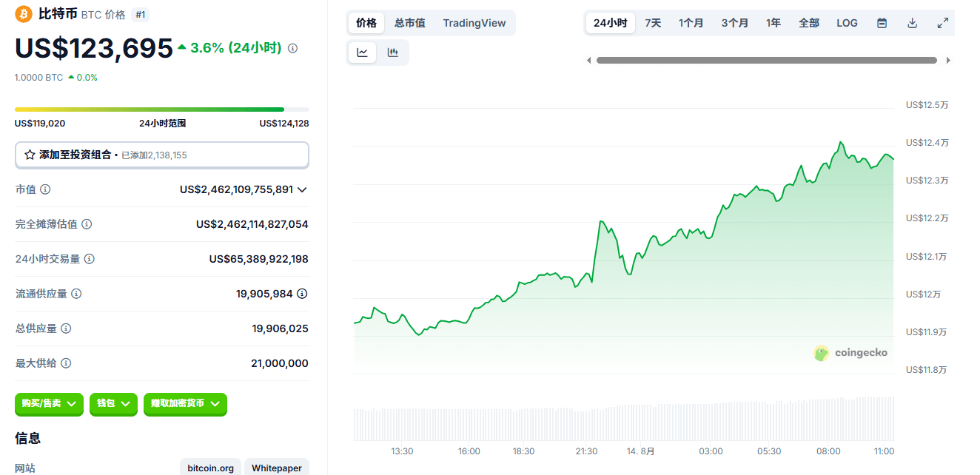Click the US$12.4万 axis label
This screenshot has width=980, height=475.
pos(927,143)
